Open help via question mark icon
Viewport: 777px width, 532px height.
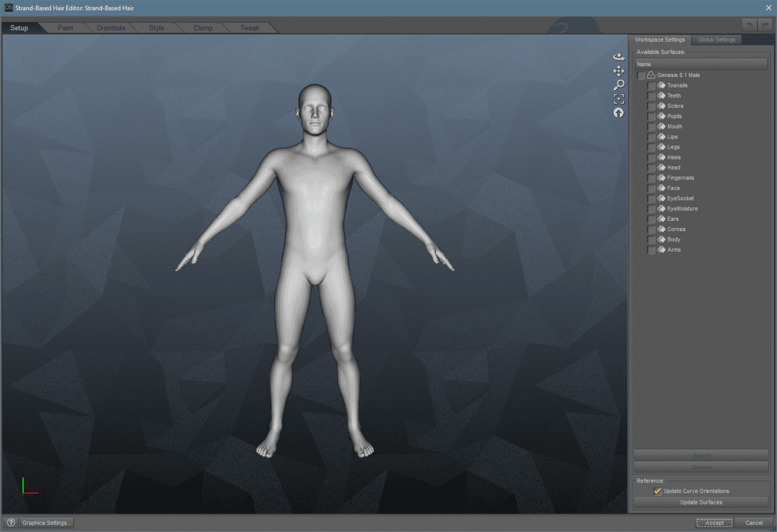pos(10,522)
